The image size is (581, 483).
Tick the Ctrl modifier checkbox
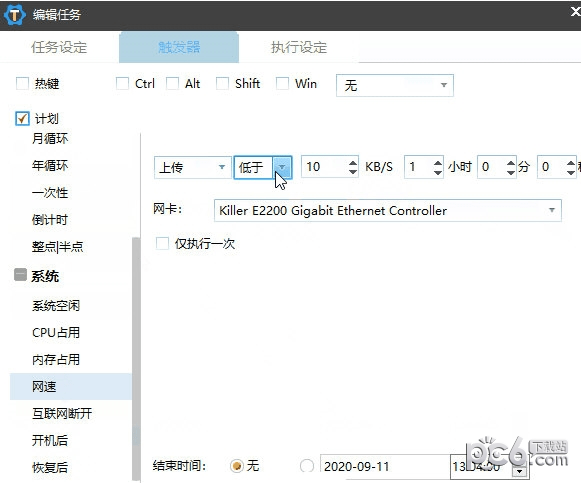122,83
